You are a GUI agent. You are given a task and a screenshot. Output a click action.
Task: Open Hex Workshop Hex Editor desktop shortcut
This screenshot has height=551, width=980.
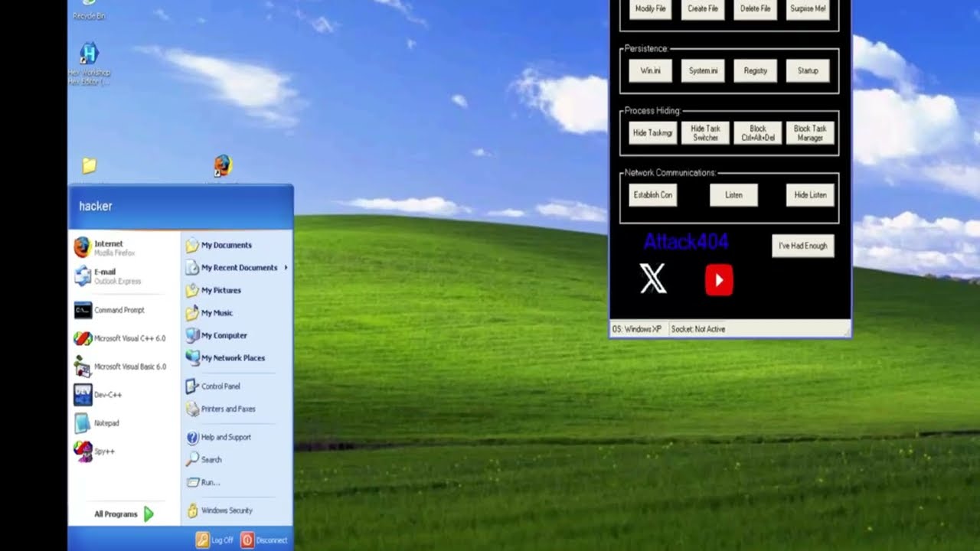click(89, 63)
